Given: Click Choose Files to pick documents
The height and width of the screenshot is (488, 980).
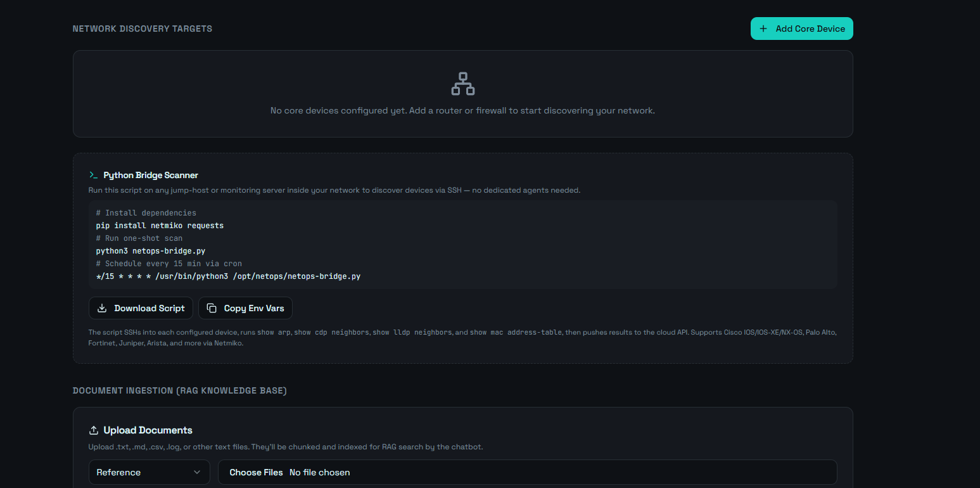Looking at the screenshot, I should [x=256, y=472].
